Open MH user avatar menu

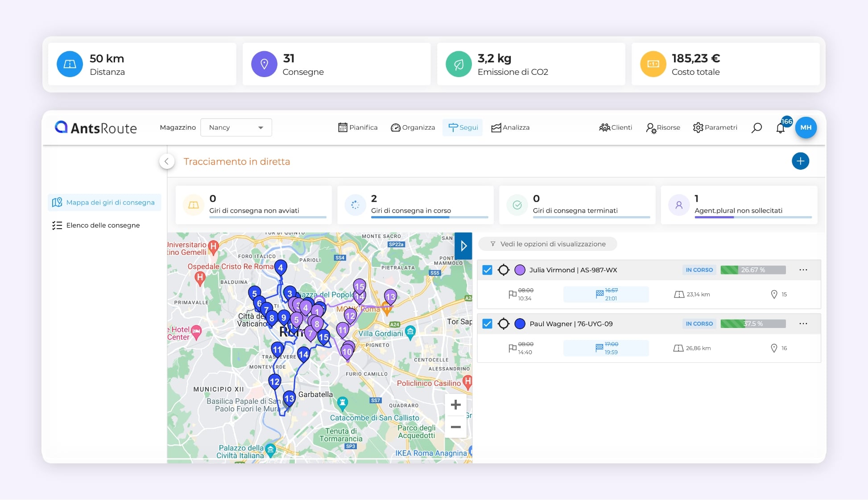coord(806,127)
